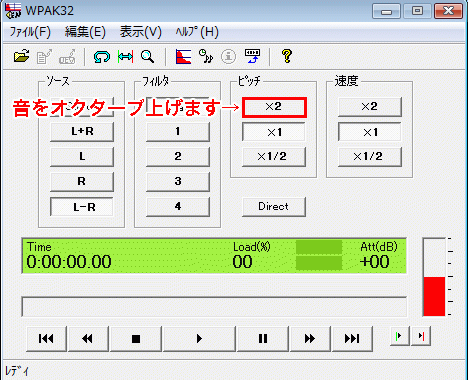Open the magnifier zoom tool
468x380 pixels.
point(147,57)
